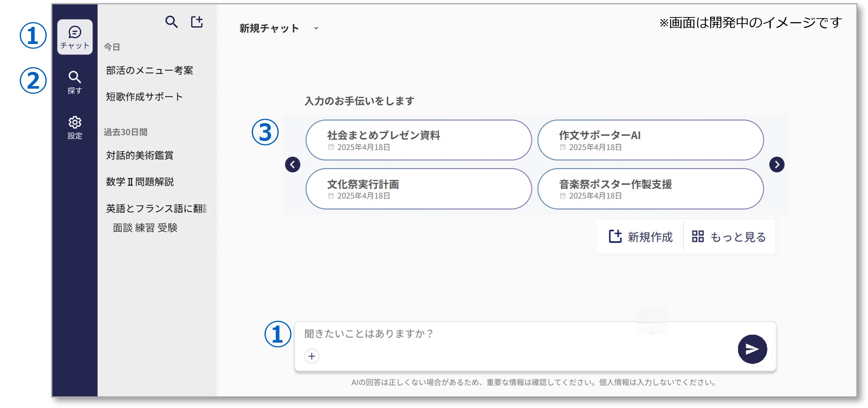This screenshot has width=868, height=408.
Task: Click the plus attachment icon in input
Action: tap(312, 356)
